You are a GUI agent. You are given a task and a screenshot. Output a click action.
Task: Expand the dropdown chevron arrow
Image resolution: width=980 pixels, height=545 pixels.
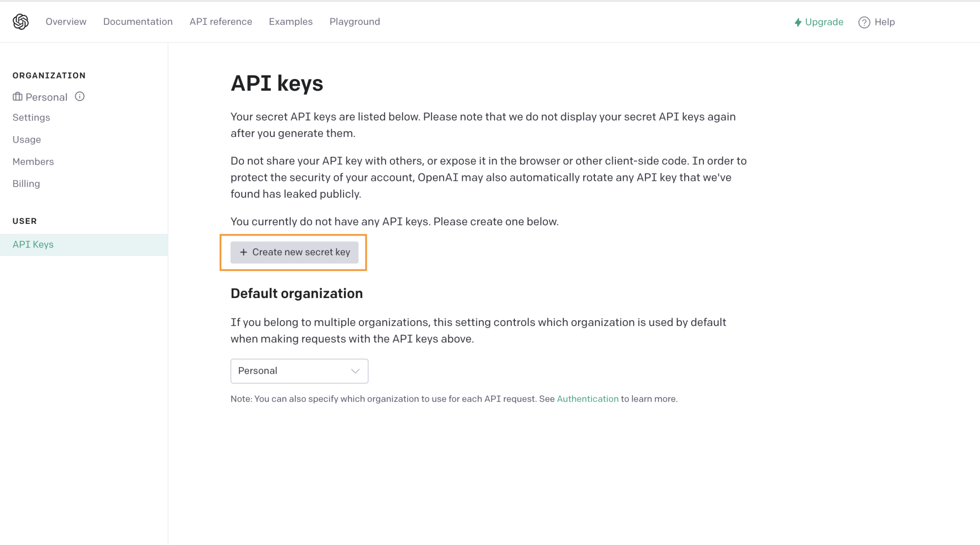pos(355,371)
